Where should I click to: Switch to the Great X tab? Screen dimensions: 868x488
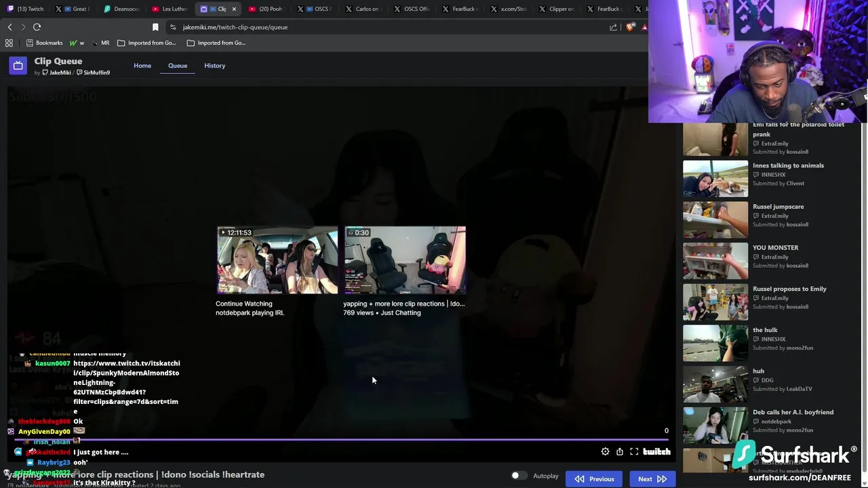[73, 9]
